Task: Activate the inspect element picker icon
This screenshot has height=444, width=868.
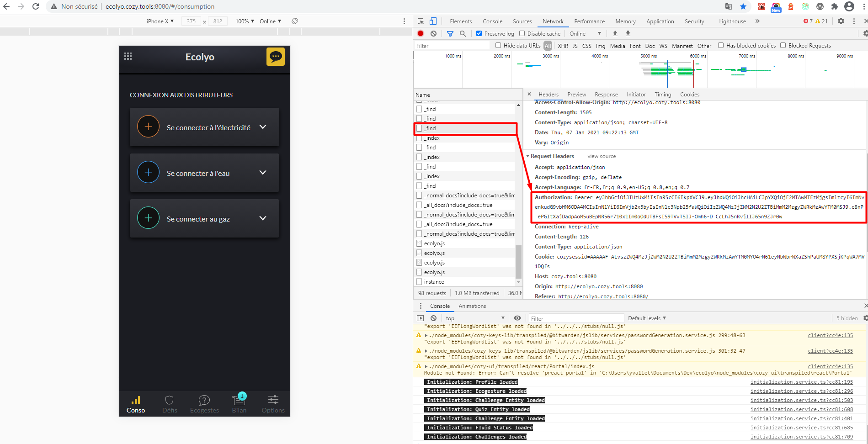Action: (x=421, y=21)
